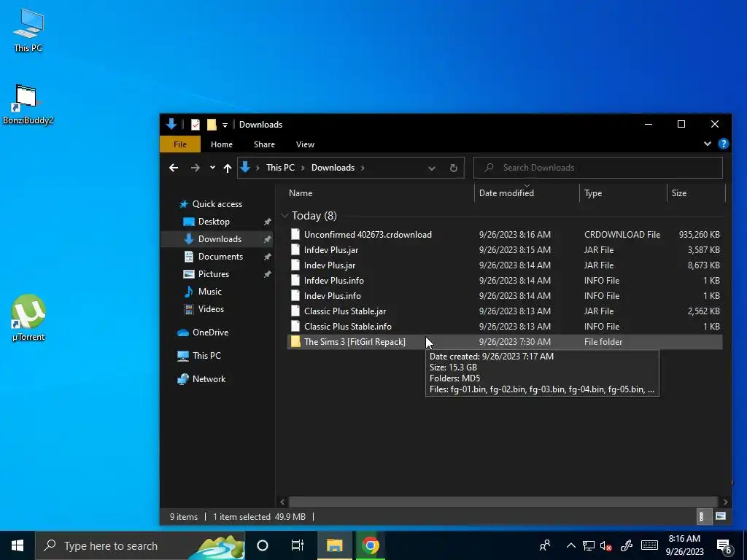
Task: Select Quick access in navigation pane
Action: pyautogui.click(x=217, y=204)
